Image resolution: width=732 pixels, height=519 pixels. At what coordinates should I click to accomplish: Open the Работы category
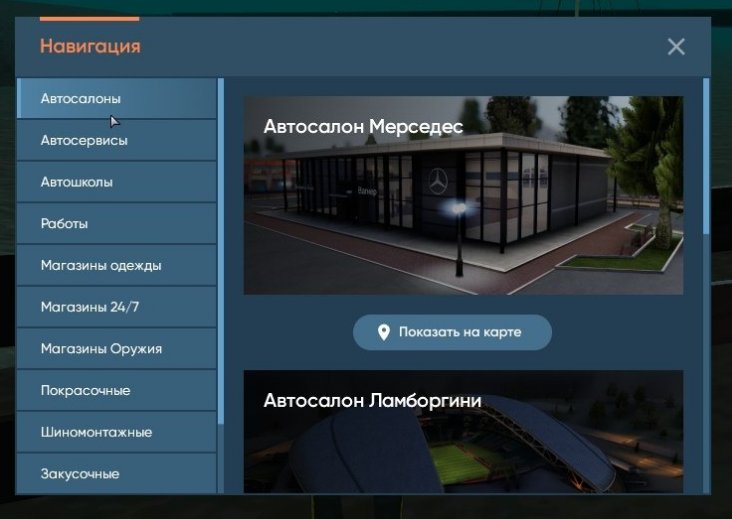coord(117,224)
